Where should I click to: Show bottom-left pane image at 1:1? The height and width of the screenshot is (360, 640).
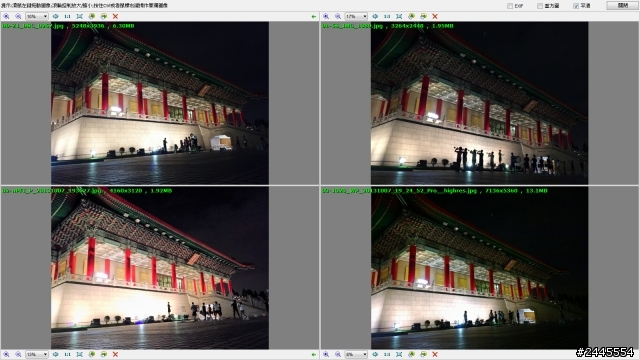(67, 354)
